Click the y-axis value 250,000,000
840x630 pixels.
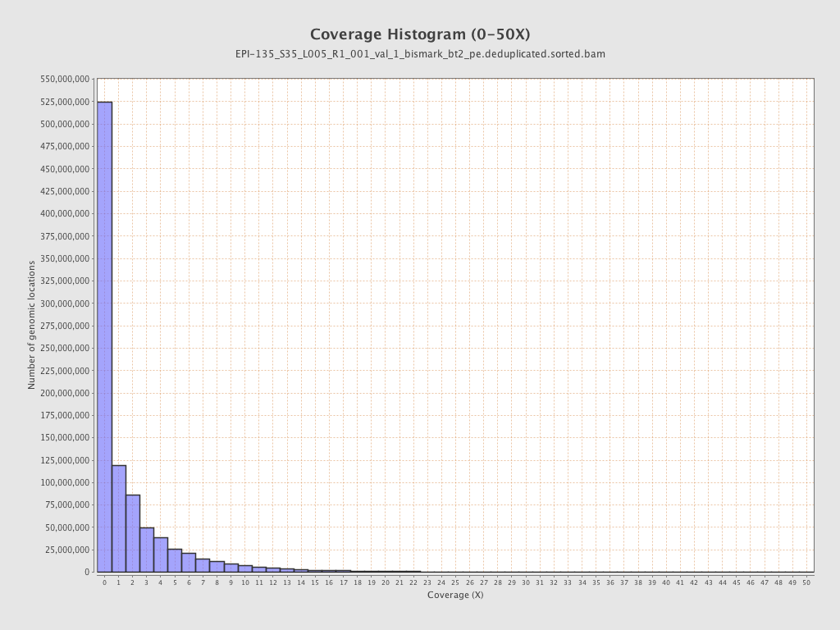click(x=65, y=348)
